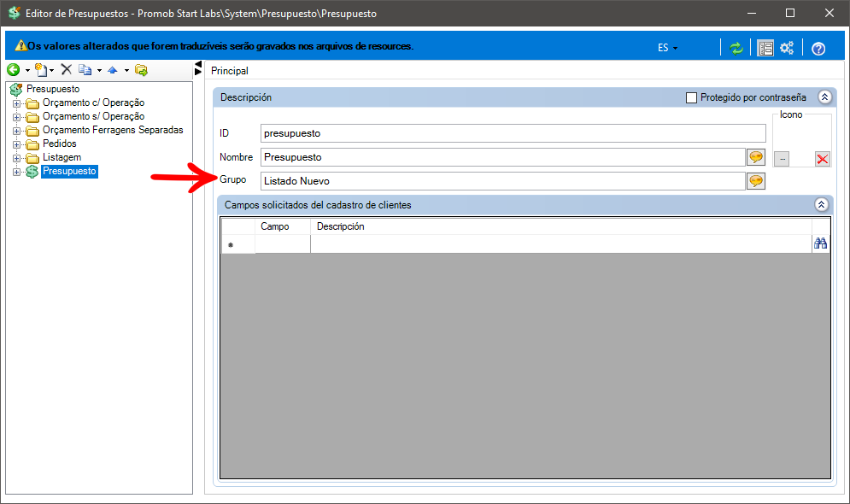850x504 pixels.
Task: Click the new item icon
Action: point(41,69)
